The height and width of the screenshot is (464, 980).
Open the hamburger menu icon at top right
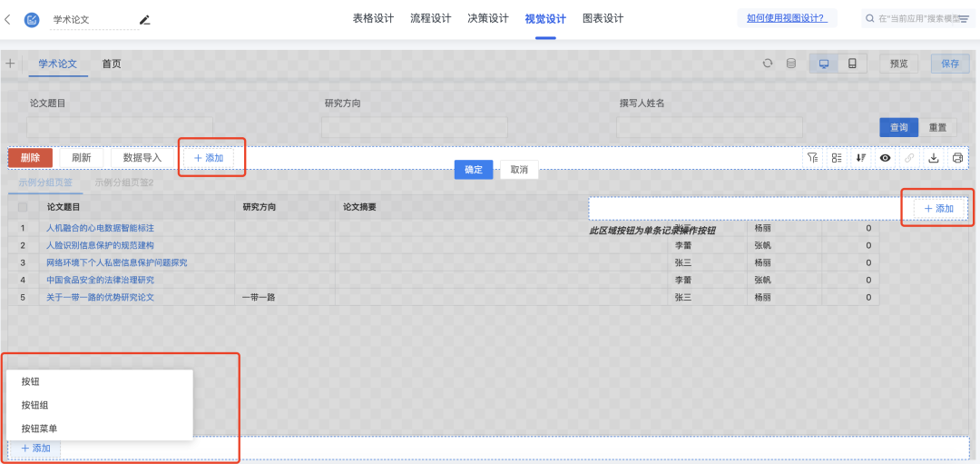click(963, 19)
